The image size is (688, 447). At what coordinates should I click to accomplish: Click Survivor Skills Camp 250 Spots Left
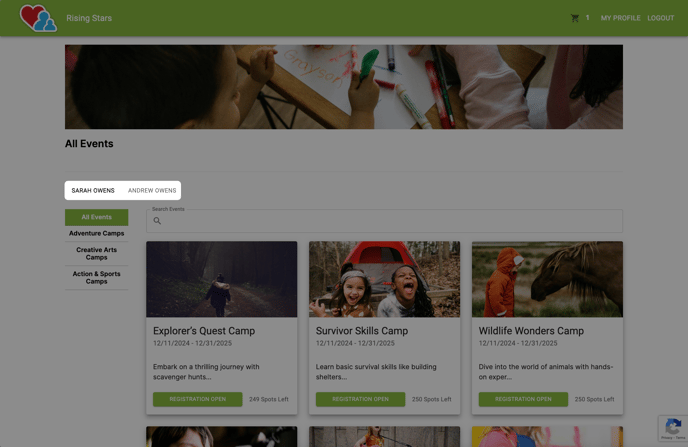point(431,399)
